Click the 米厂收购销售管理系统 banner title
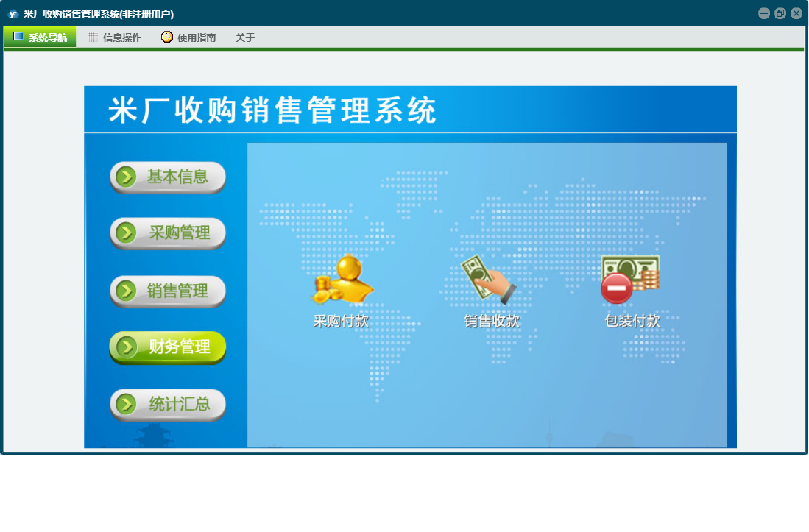The image size is (809, 532). 272,110
